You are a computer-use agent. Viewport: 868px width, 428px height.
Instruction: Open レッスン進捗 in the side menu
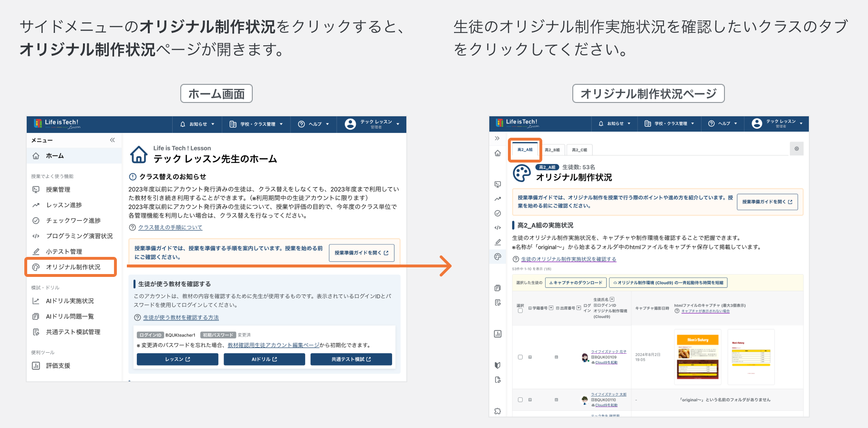[x=64, y=205]
